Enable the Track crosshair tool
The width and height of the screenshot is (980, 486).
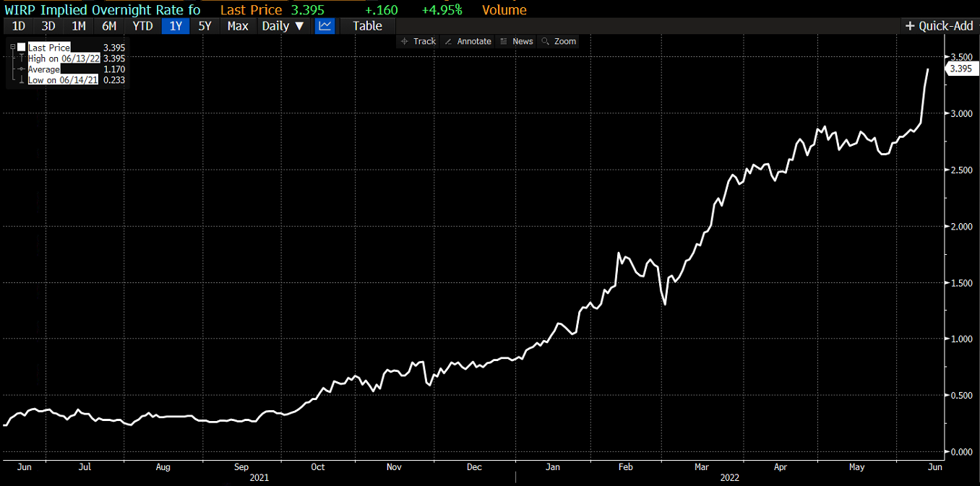pos(418,41)
